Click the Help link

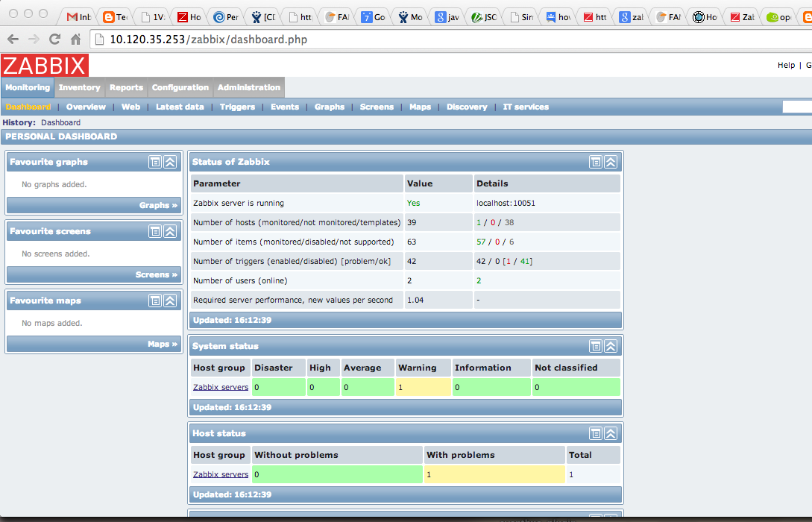(x=786, y=66)
